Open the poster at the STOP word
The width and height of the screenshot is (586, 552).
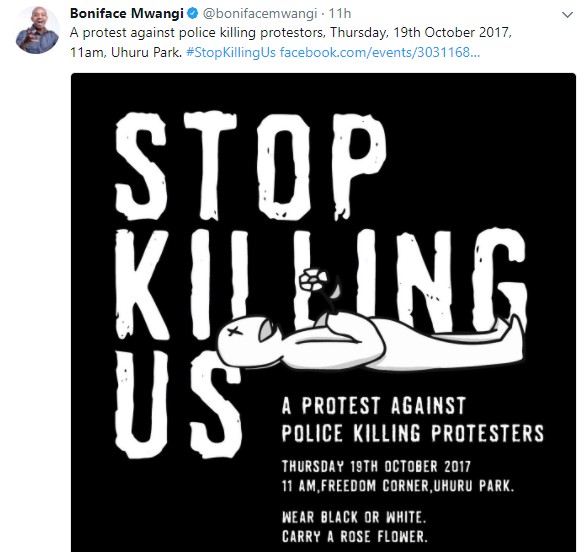250,165
